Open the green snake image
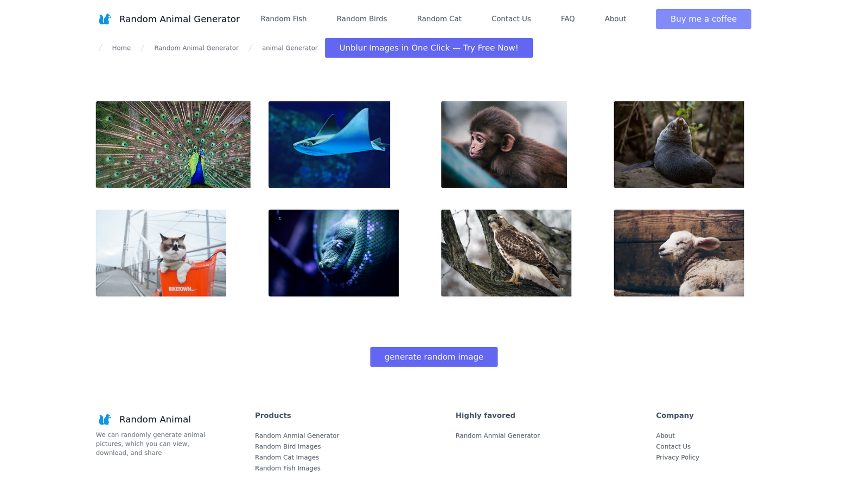Screen dimensions: 868x488 [x=334, y=253]
